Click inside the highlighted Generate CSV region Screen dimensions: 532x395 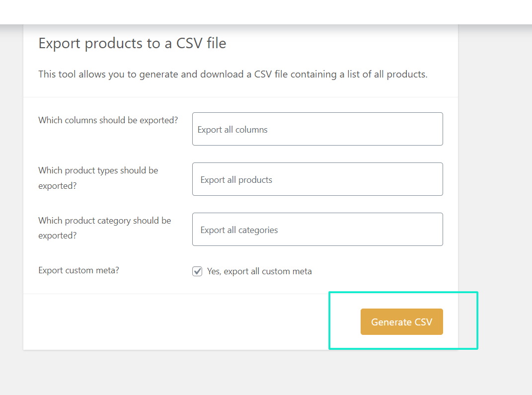click(x=401, y=321)
